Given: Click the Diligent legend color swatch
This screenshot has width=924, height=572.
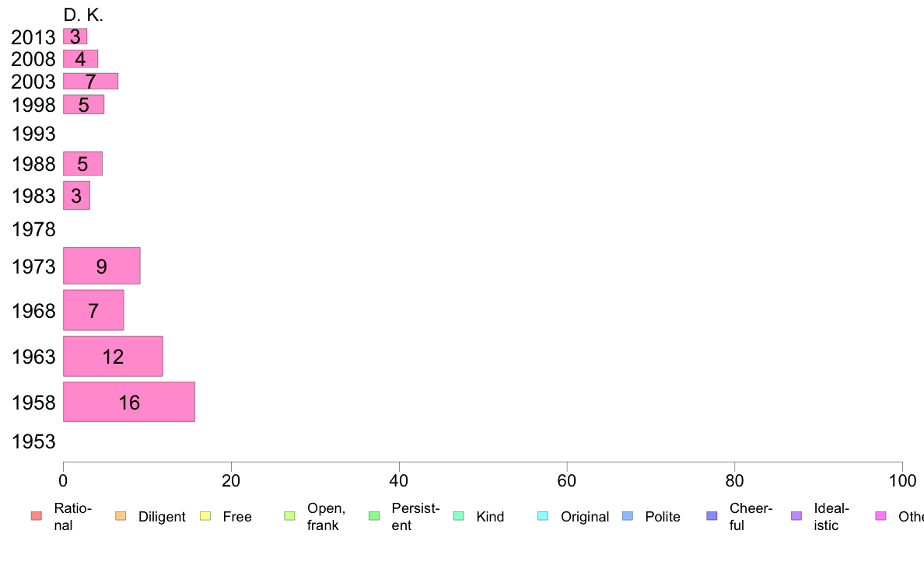Looking at the screenshot, I should (121, 516).
